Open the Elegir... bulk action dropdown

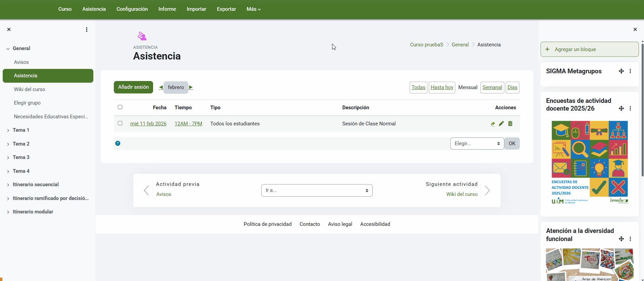pos(477,144)
